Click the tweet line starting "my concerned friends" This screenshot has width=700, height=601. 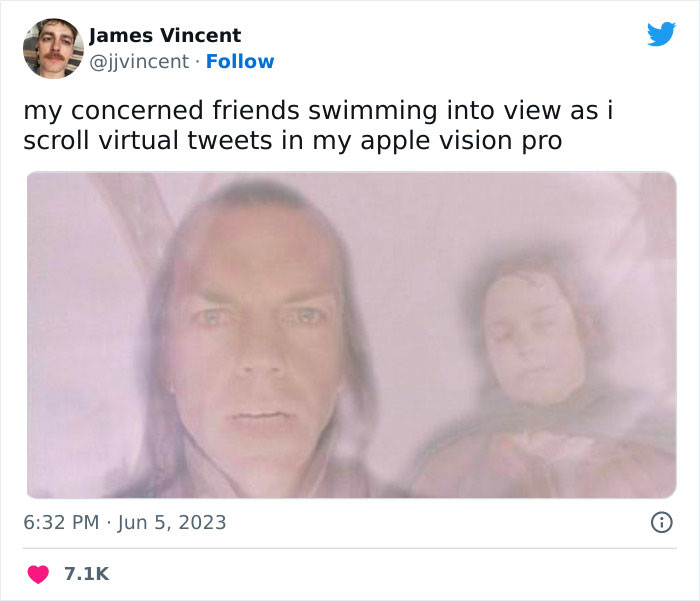318,111
